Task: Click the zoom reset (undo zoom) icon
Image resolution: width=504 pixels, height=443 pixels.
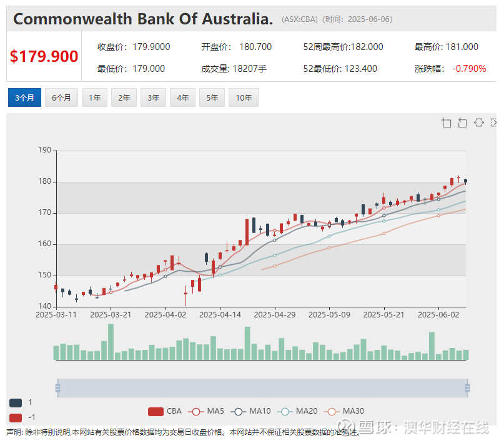Action: coord(462,122)
